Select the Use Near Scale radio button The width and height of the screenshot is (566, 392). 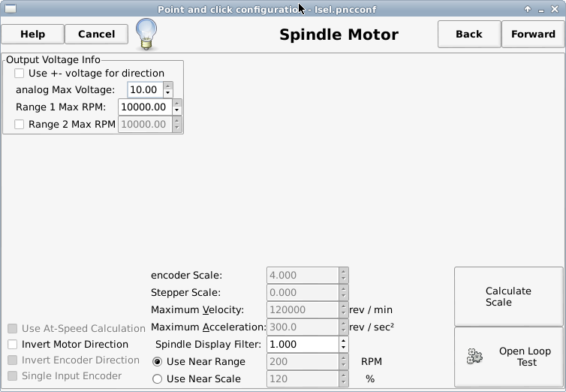(x=158, y=379)
